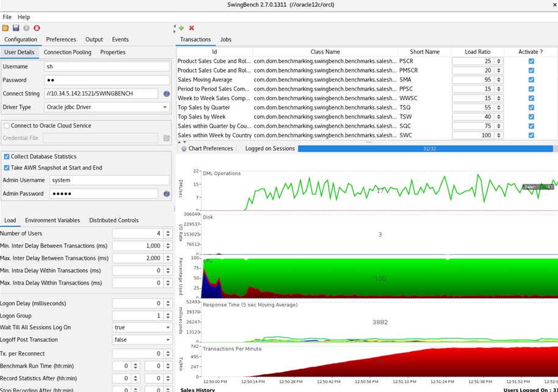Viewport: 558px width, 392px height.
Task: Adjust Max. Inter Delay Between Transactions spinner
Action: (168, 258)
